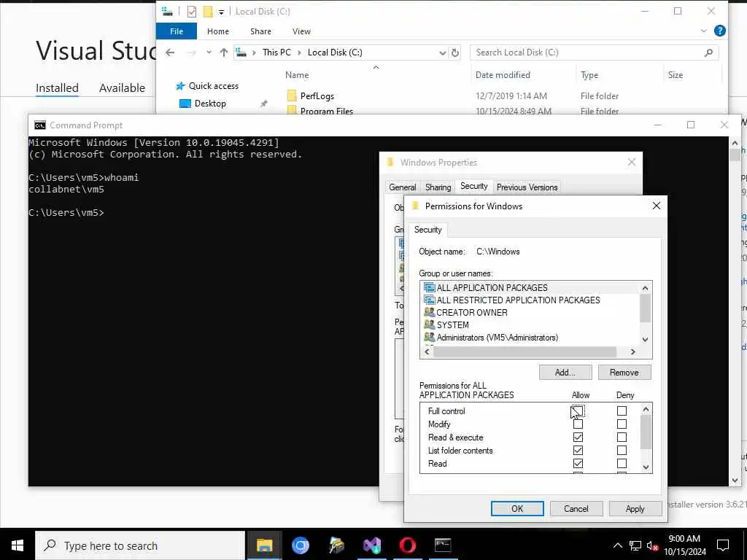This screenshot has width=747, height=560.
Task: Open the Customize Quick Access Toolbar dropdown
Action: pyautogui.click(x=222, y=12)
